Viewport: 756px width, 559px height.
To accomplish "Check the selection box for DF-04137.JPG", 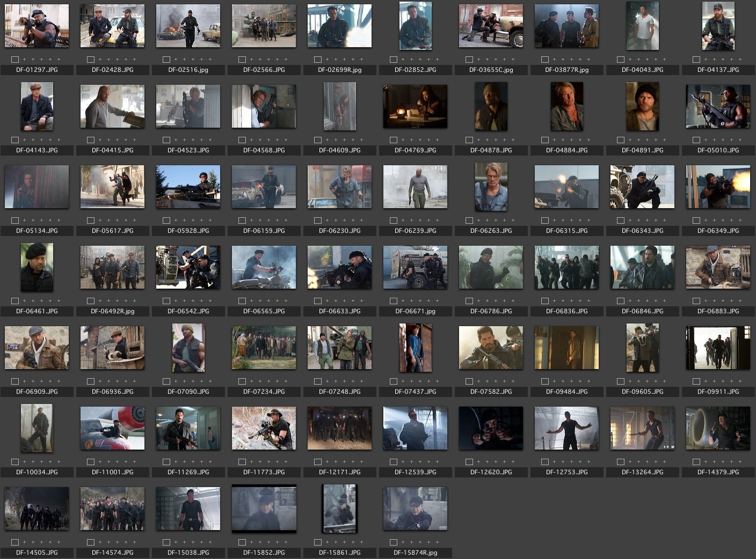I will point(696,60).
